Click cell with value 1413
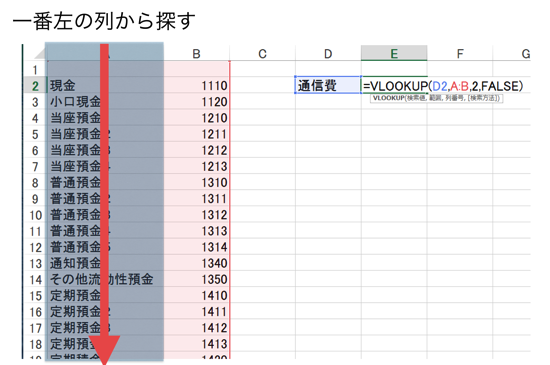This screenshot has height=365, width=550. [196, 343]
